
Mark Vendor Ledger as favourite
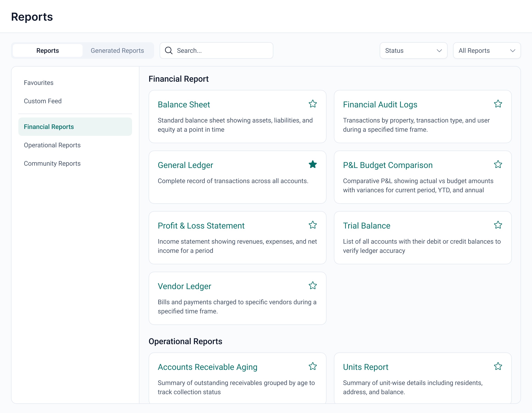tap(313, 285)
